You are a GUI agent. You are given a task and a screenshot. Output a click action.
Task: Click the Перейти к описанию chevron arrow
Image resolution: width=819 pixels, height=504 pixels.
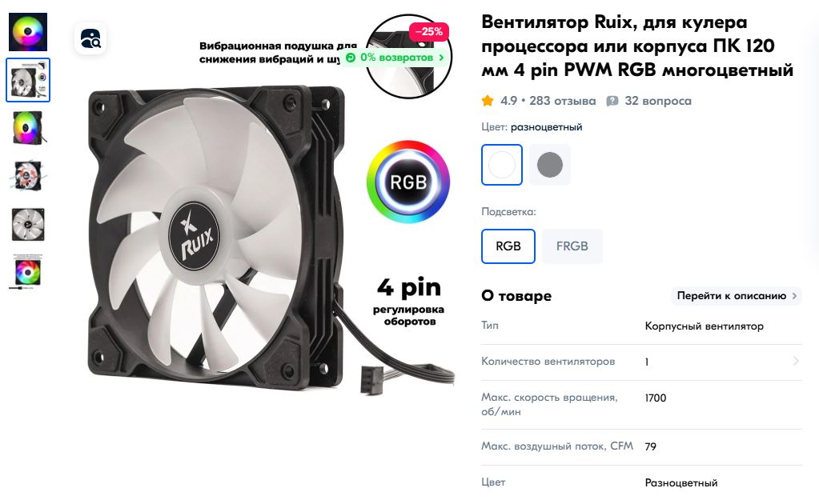[794, 296]
